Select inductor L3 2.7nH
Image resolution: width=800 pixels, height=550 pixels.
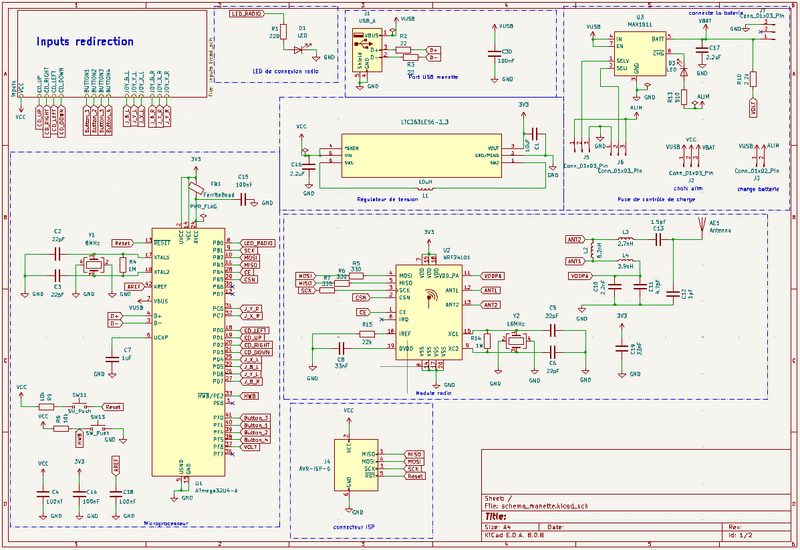[626, 238]
